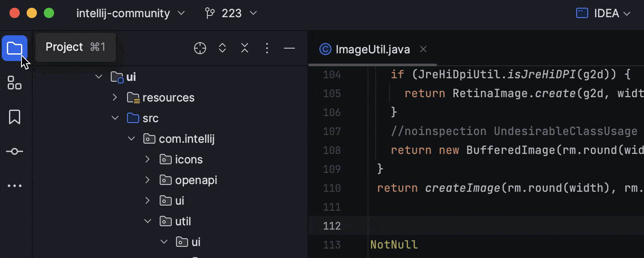644x258 pixels.
Task: Open the Project tool window icon
Action: click(15, 48)
